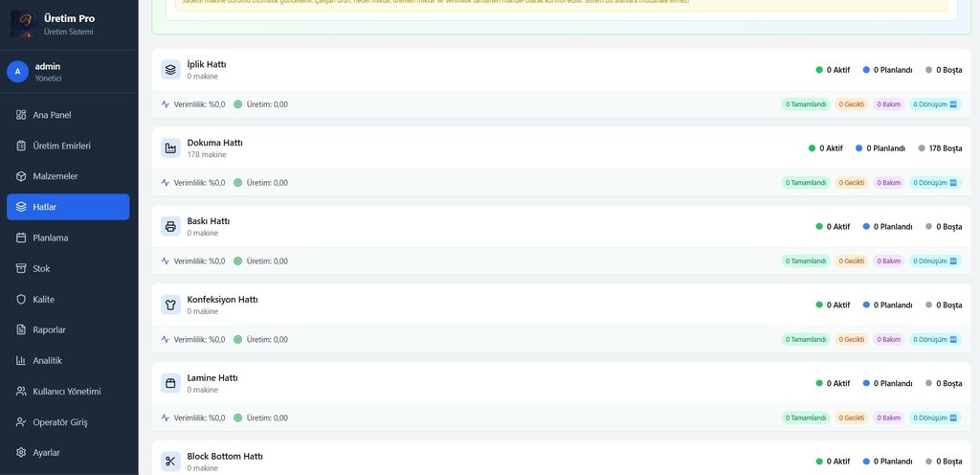The image size is (980, 475).
Task: Click the Block Bottom Hattı scissors icon
Action: pos(170,462)
